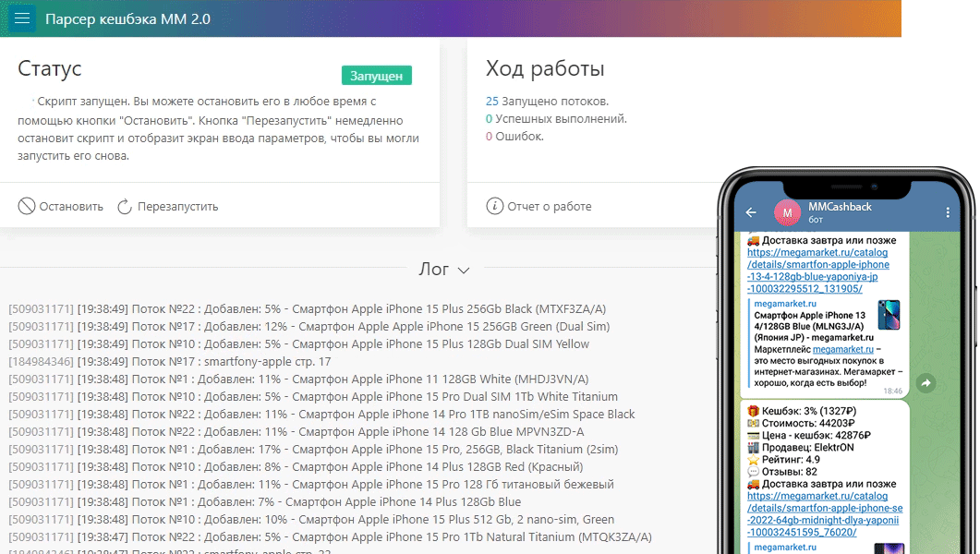Click the Остановить button
Image resolution: width=980 pixels, height=554 pixels.
61,206
